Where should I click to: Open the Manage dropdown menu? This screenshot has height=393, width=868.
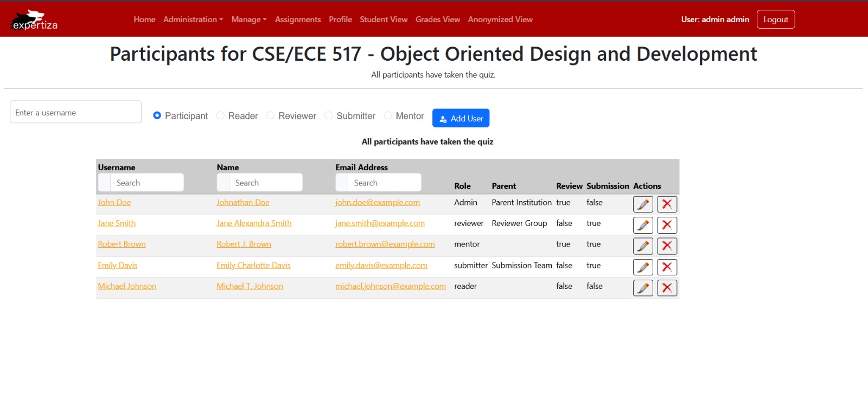coord(248,20)
